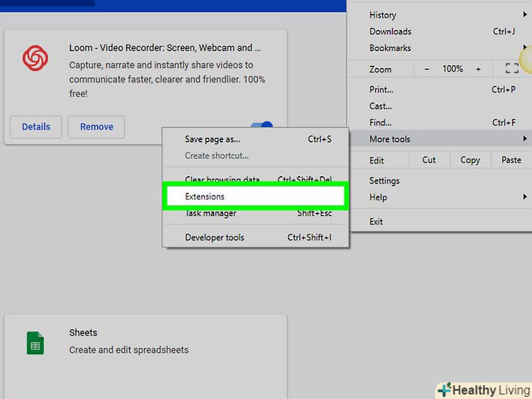Click Paste in the Edit row
Image resolution: width=532 pixels, height=399 pixels.
[512, 160]
